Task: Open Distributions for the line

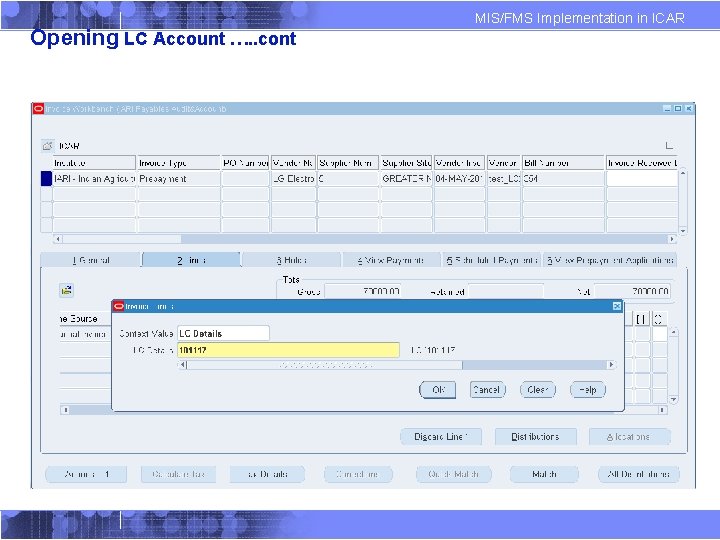Action: pos(535,437)
